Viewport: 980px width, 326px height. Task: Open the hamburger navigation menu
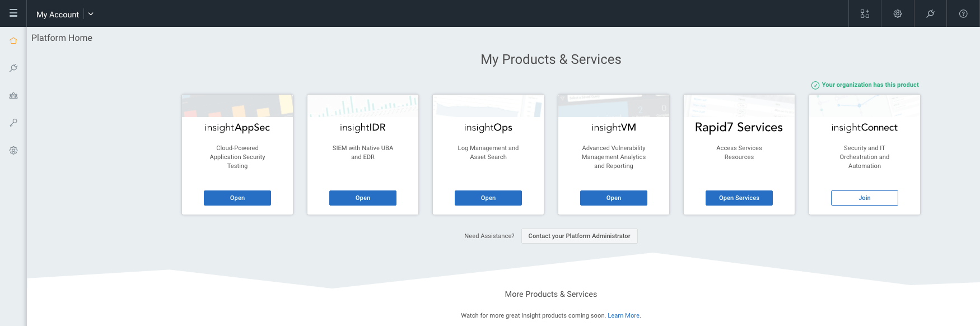[13, 13]
